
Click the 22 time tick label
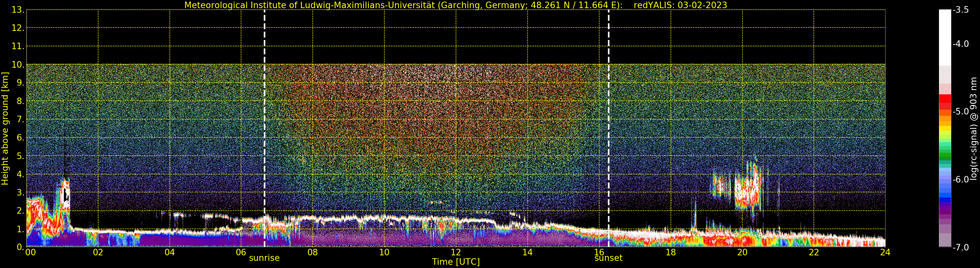(814, 252)
